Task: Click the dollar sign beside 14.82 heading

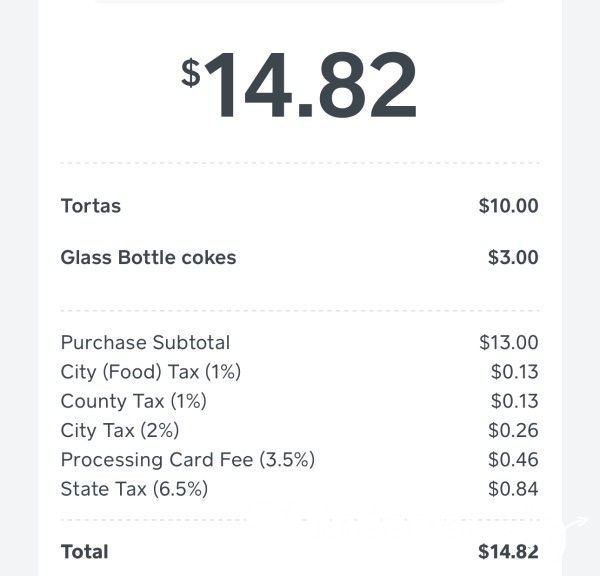Action: click(191, 73)
